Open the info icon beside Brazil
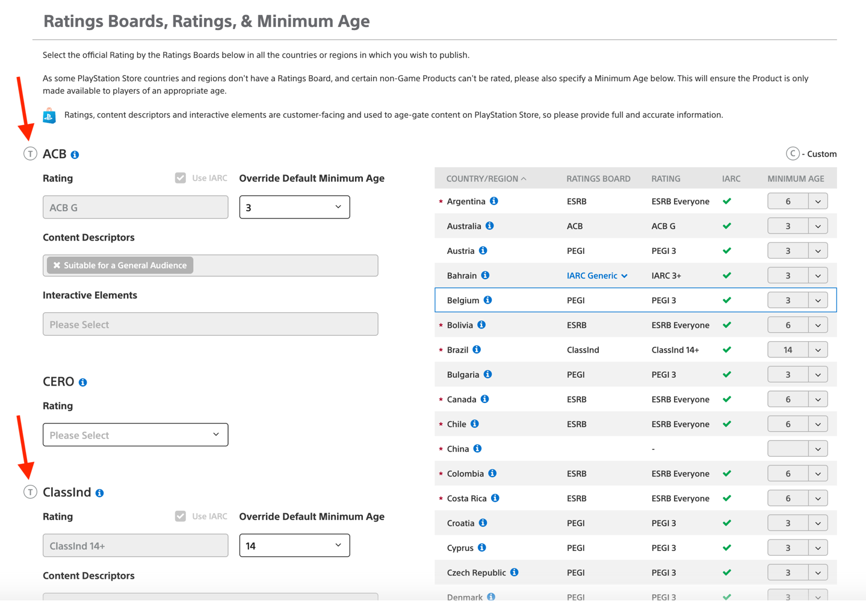Image resolution: width=866 pixels, height=616 pixels. point(477,350)
